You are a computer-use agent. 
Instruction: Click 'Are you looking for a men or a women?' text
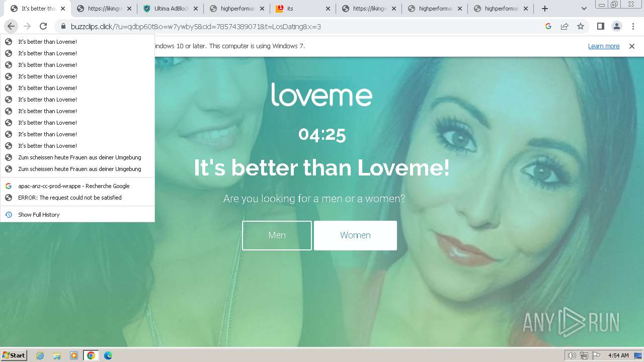(x=314, y=199)
